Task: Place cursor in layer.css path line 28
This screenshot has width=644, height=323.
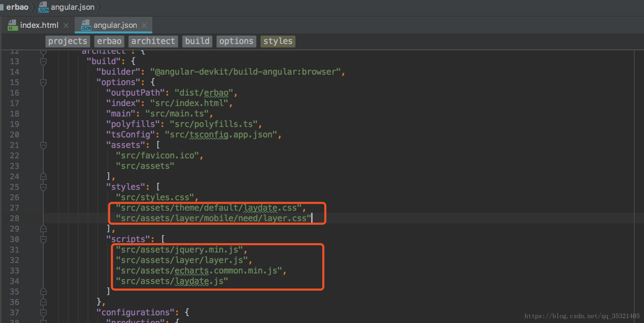Action: 213,218
